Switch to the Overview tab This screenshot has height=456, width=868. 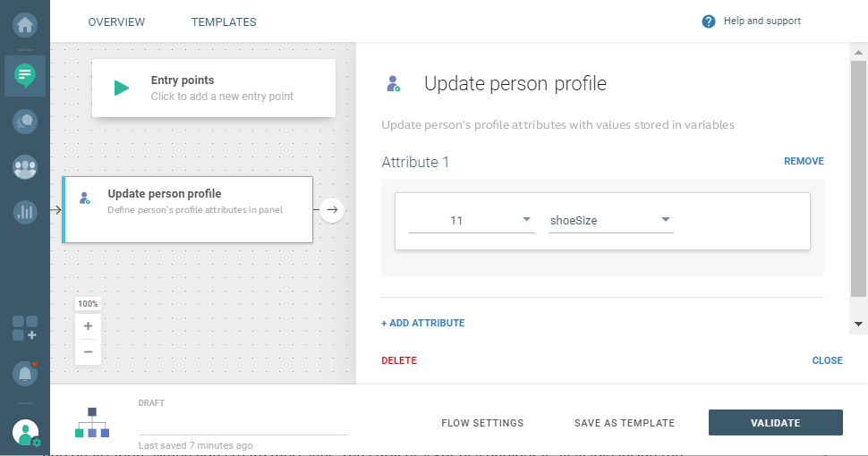pyautogui.click(x=116, y=21)
